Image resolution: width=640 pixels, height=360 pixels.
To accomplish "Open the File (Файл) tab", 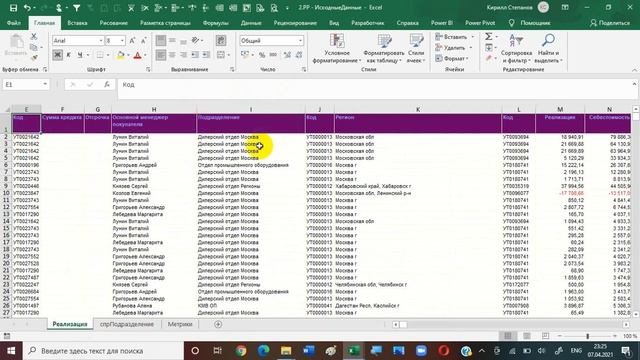I will click(x=13, y=23).
